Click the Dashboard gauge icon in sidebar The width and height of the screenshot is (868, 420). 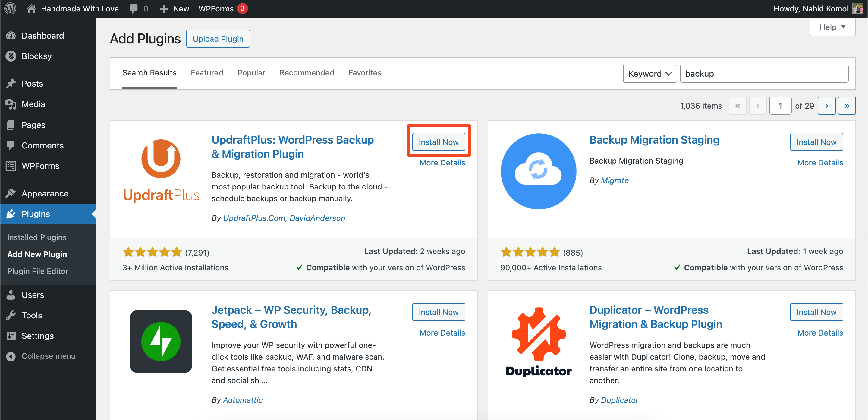pyautogui.click(x=11, y=35)
